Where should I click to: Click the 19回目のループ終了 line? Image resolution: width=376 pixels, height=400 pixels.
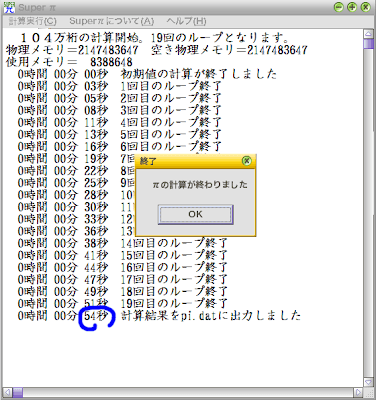(x=122, y=304)
